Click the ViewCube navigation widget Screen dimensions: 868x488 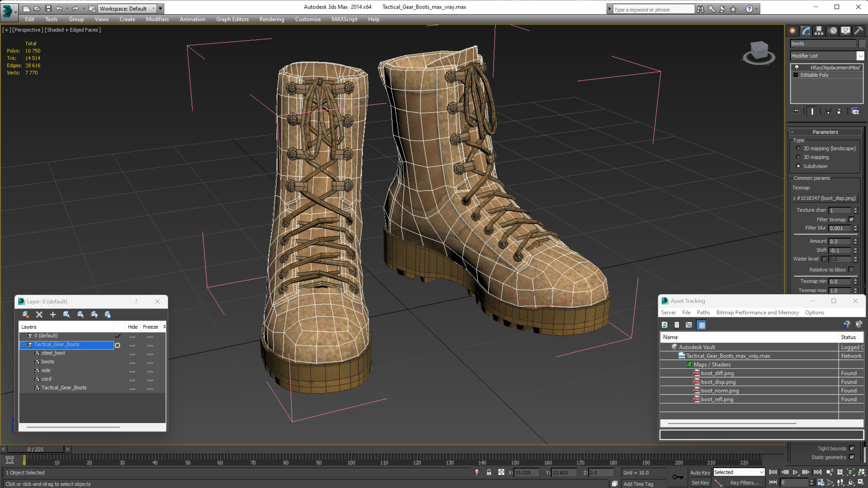[x=758, y=53]
